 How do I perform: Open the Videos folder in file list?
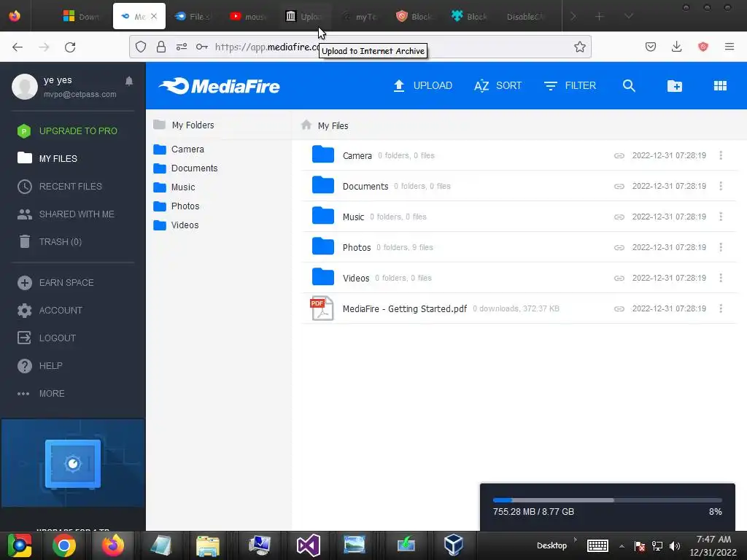click(x=356, y=278)
